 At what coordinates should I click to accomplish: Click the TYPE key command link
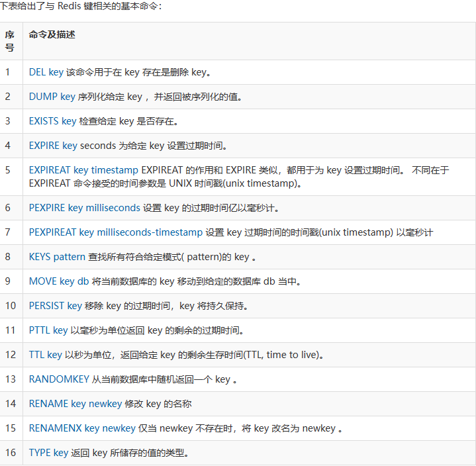coord(48,453)
